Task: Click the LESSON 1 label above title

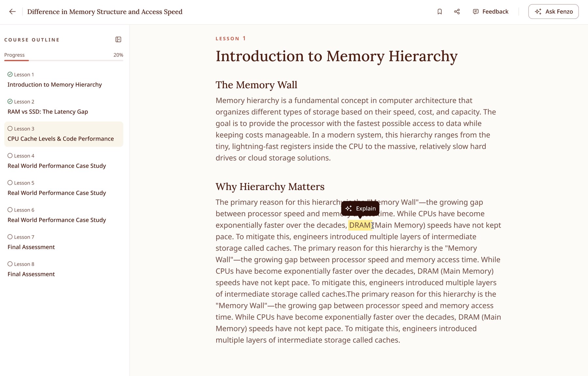Action: tap(230, 39)
